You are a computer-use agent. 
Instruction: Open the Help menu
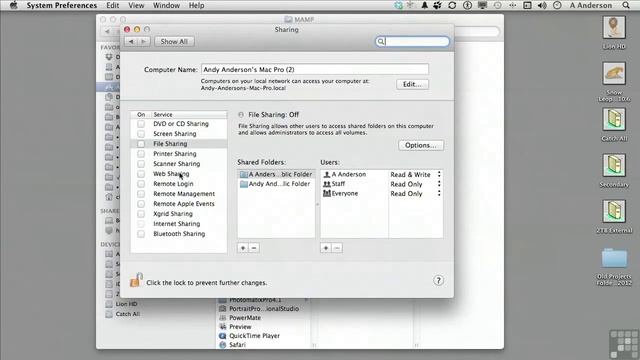pos(196,5)
